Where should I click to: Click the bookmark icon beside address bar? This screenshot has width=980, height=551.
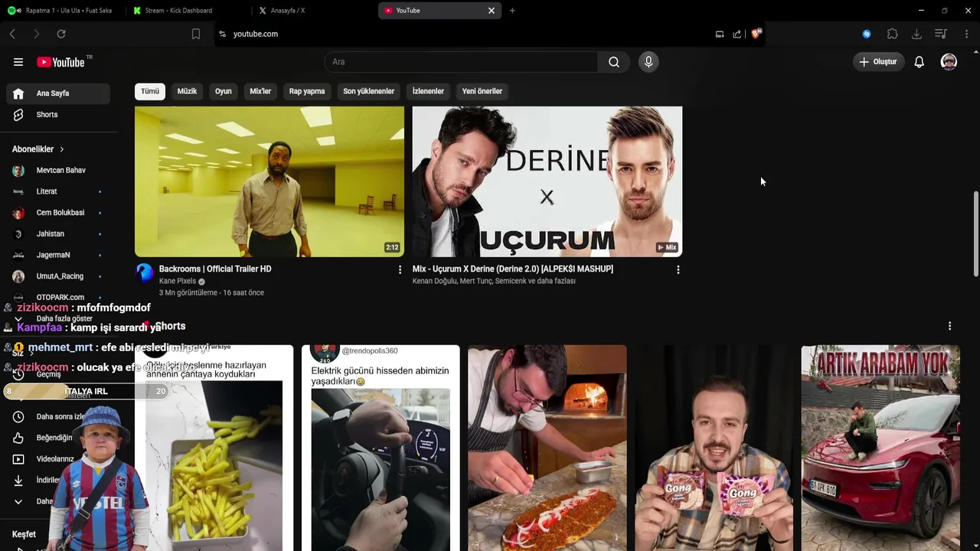click(x=196, y=34)
